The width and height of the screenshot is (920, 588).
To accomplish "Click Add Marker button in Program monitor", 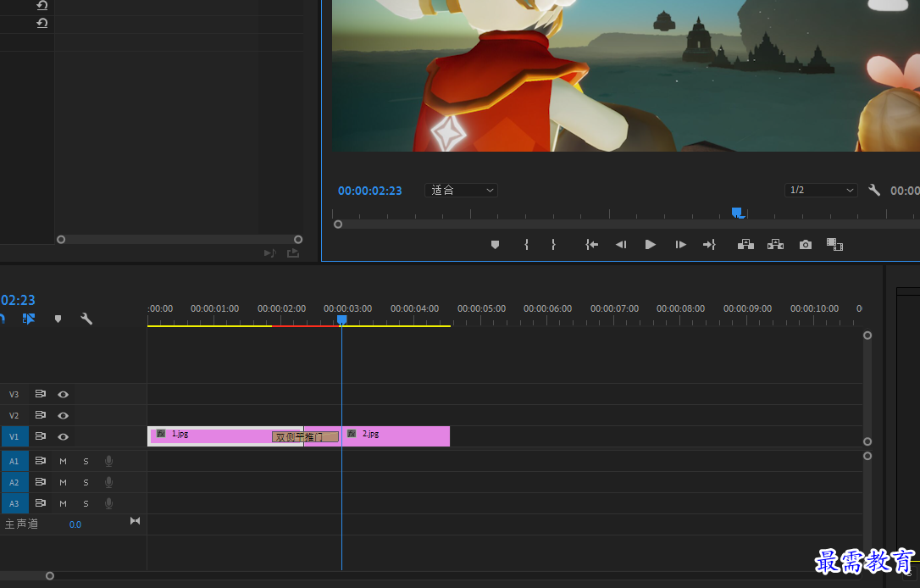I will point(496,245).
